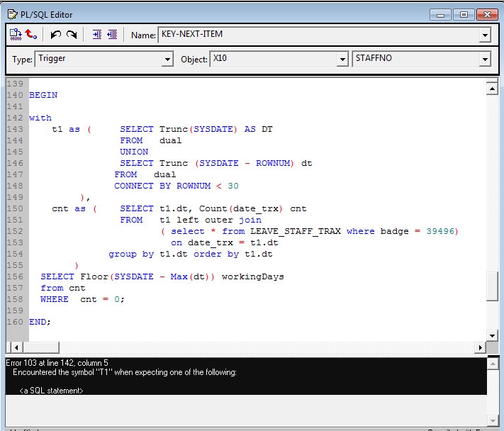Click the Compile PL/SQL code icon
This screenshot has height=431, width=504.
tap(16, 34)
